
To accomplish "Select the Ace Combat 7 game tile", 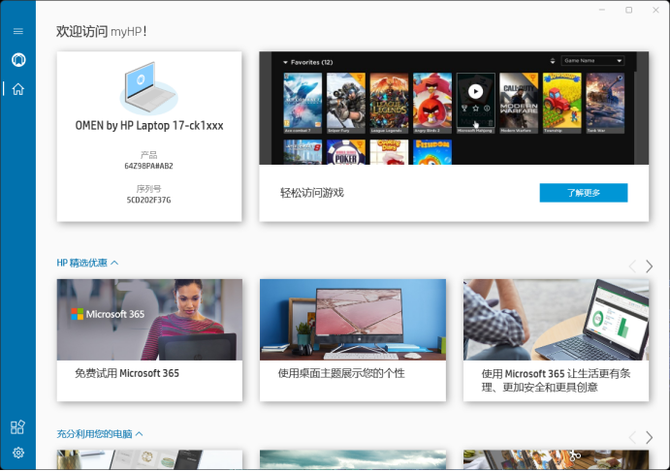I will (x=303, y=103).
